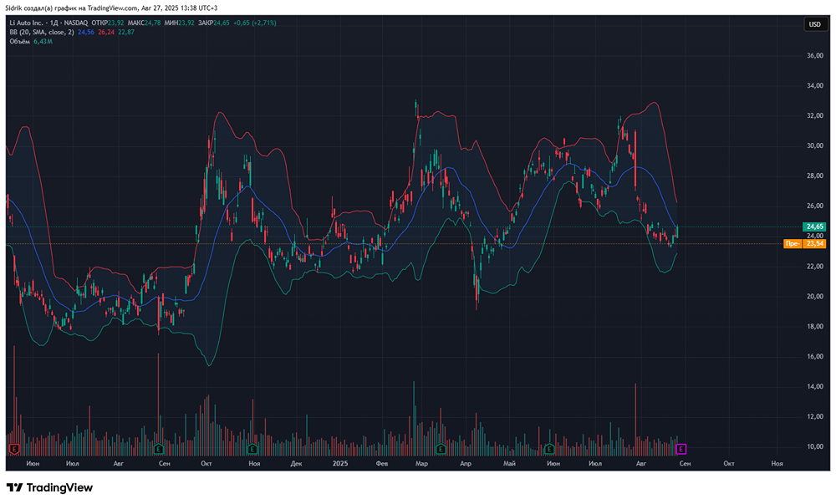Click the 16,00 level on price scale
836x504 pixels.
[x=813, y=357]
